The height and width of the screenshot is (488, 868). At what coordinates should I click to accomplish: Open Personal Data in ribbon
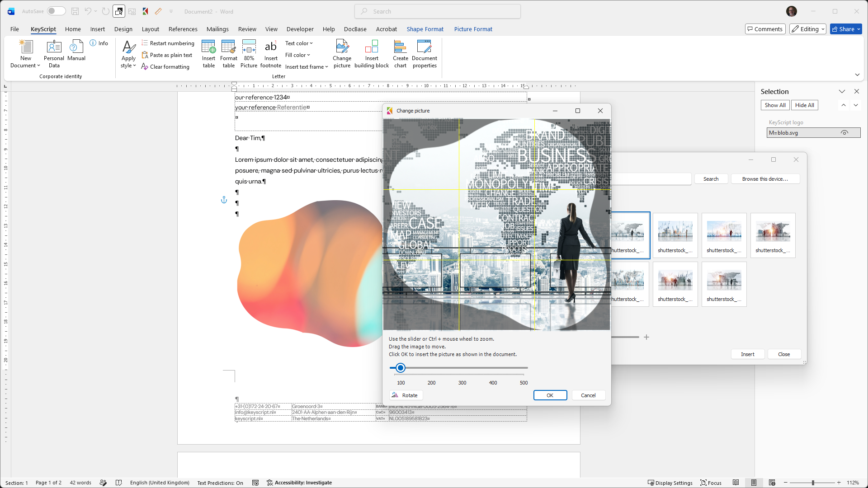tap(54, 54)
